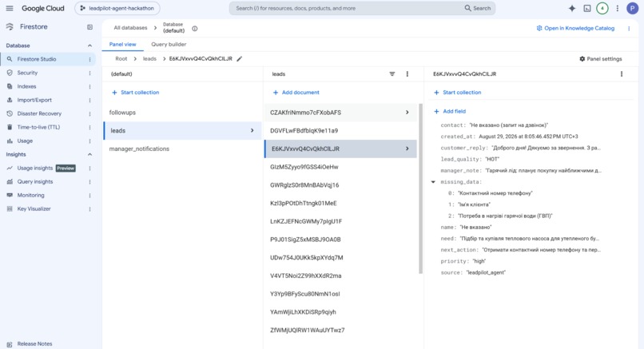Screen dimensions: 644x349
Task: Open document GlzM5Zyyo9fGSS4iOeHw
Action: (340, 167)
